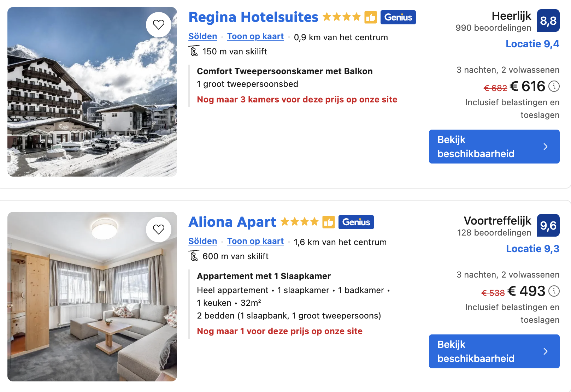This screenshot has width=571, height=392.
Task: Save Regina Hotelsuites with heart icon
Action: [159, 25]
